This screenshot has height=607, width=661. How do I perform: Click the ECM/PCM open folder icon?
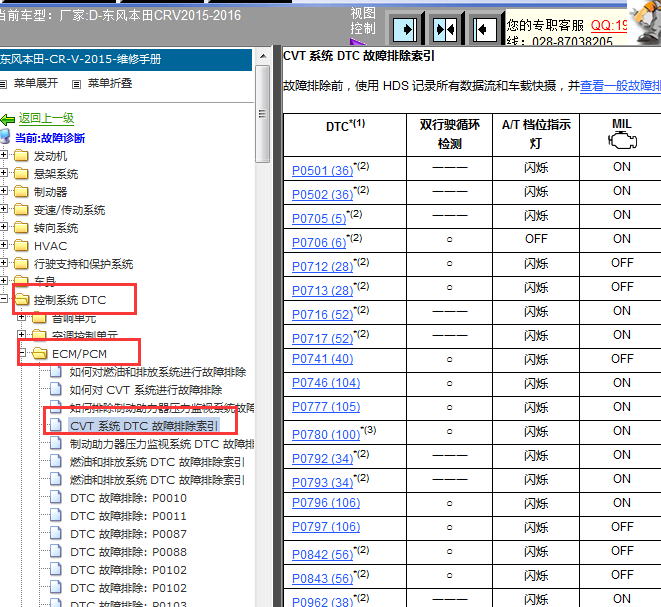40,354
